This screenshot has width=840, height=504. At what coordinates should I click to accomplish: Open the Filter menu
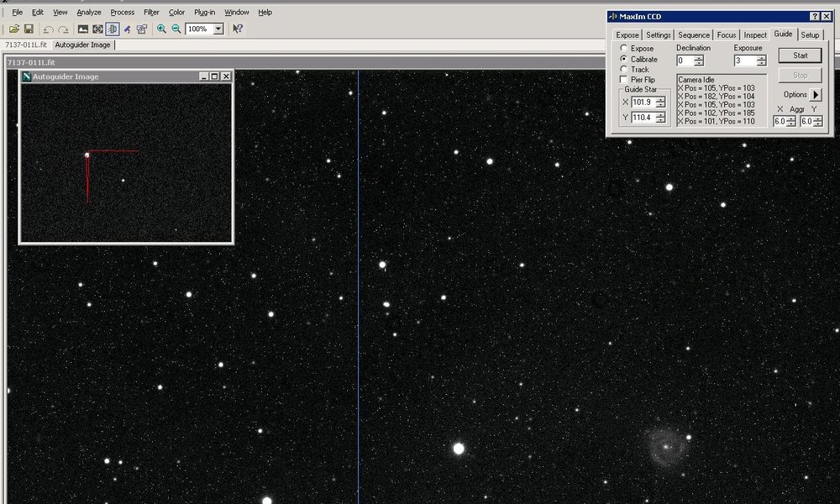[151, 13]
